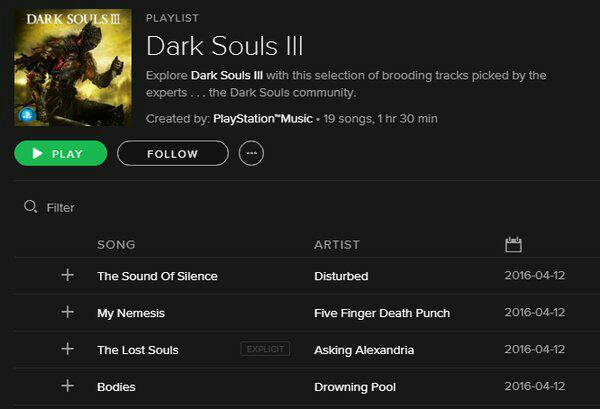Open artist Disturbed

pyautogui.click(x=341, y=276)
